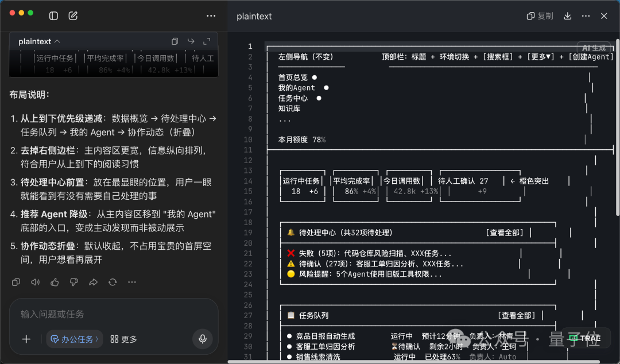Click 左侧导航（不变）in the preview code
This screenshot has width=620, height=364.
pos(305,57)
